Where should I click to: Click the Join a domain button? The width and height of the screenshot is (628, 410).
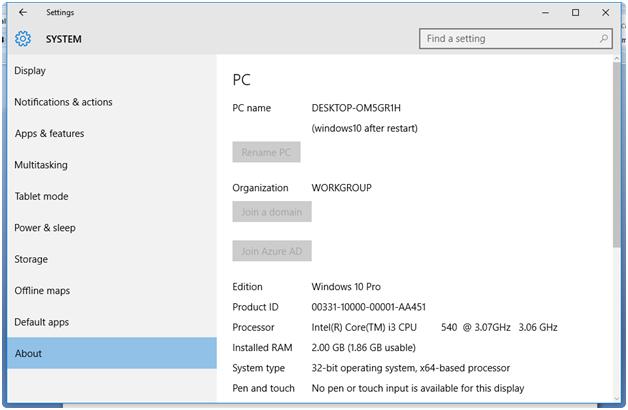click(x=272, y=211)
